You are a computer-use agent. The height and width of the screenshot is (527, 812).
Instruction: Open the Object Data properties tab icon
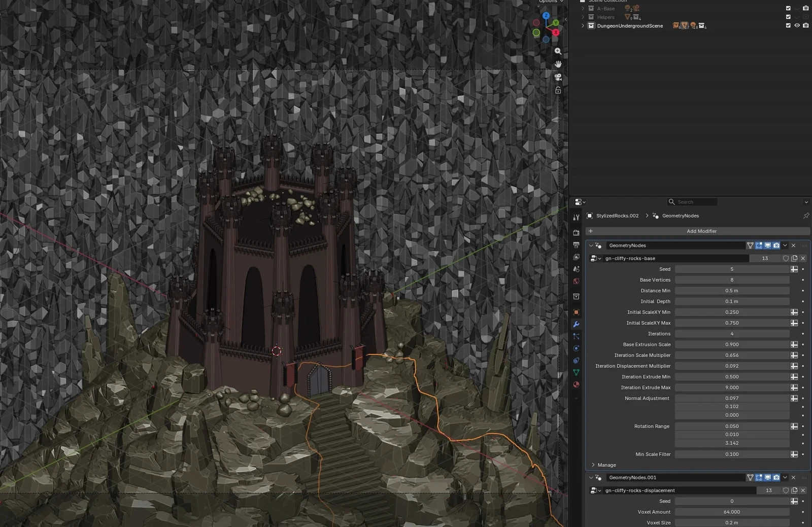pyautogui.click(x=576, y=373)
